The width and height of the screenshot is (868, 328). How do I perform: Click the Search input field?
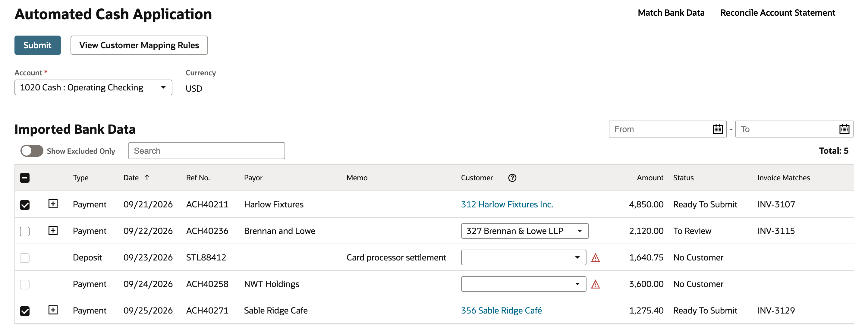coord(206,151)
